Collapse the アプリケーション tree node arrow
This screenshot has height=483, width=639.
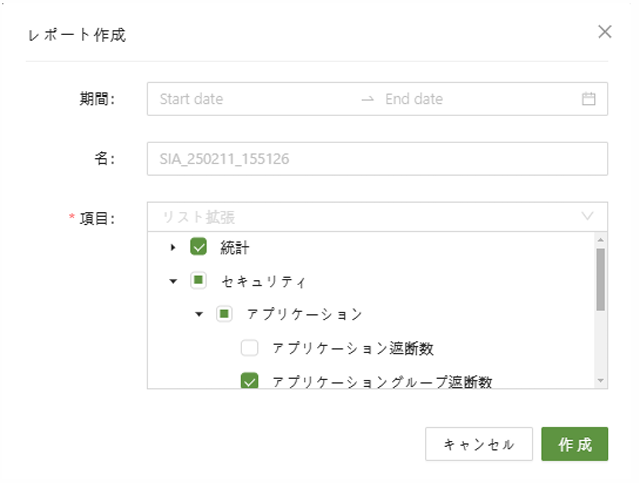point(199,314)
